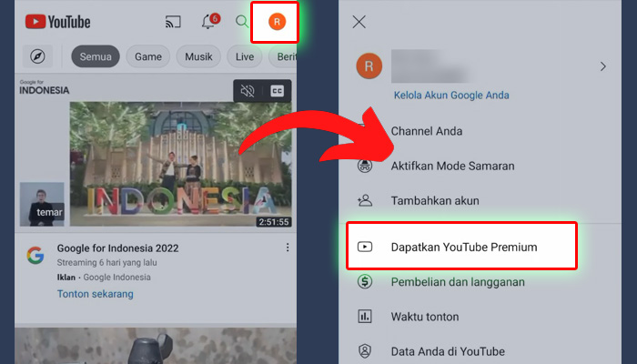The height and width of the screenshot is (364, 637).
Task: Click the shield icon beside Data Anda
Action: point(365,351)
